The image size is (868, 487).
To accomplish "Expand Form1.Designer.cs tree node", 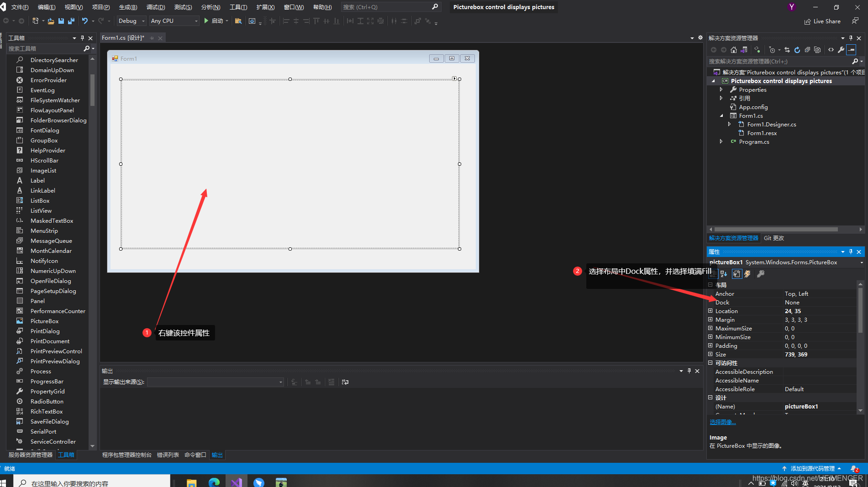I will tap(730, 124).
